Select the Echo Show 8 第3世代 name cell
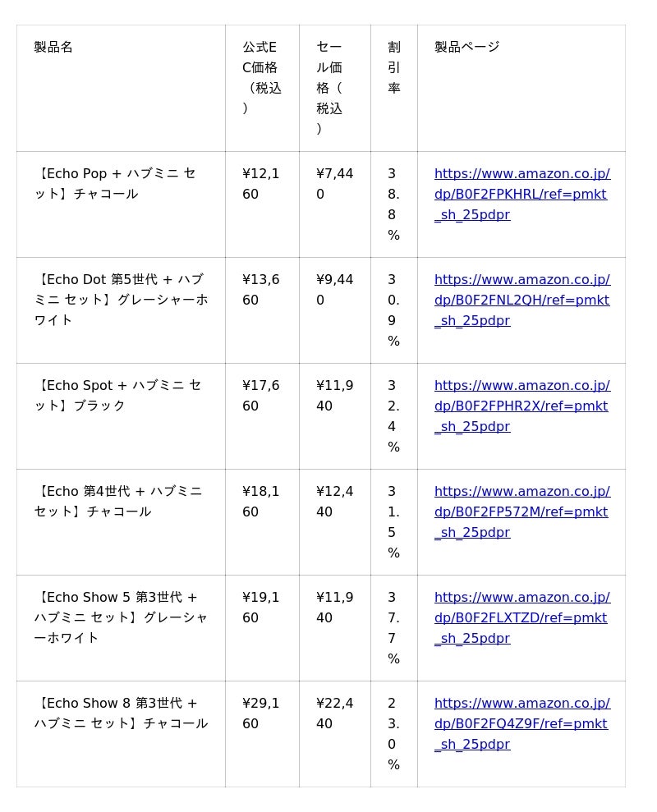This screenshot has width=657, height=812. pos(120,713)
